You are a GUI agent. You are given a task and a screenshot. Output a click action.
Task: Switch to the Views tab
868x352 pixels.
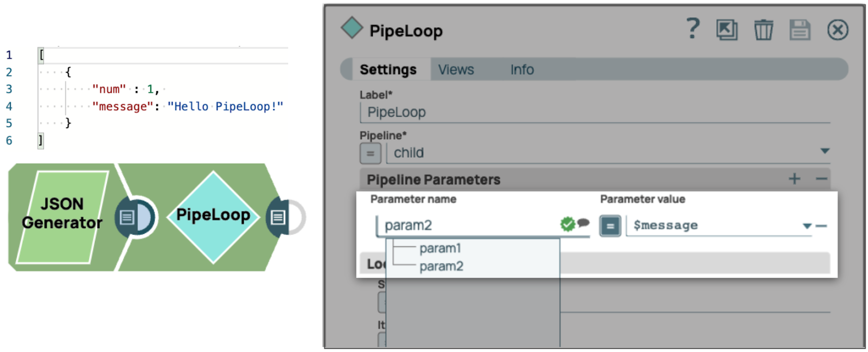tap(456, 70)
